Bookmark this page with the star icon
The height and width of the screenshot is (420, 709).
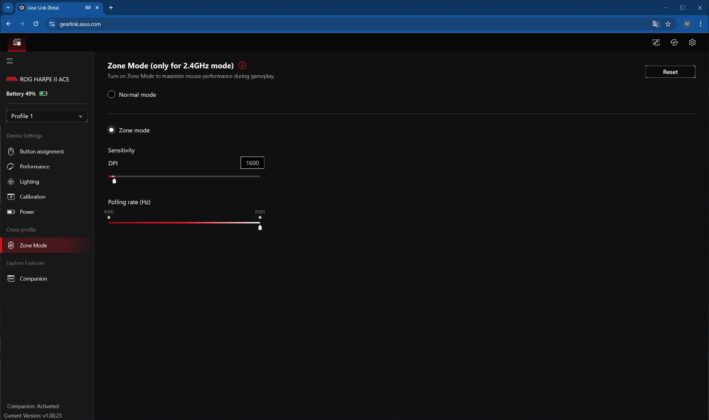click(668, 24)
